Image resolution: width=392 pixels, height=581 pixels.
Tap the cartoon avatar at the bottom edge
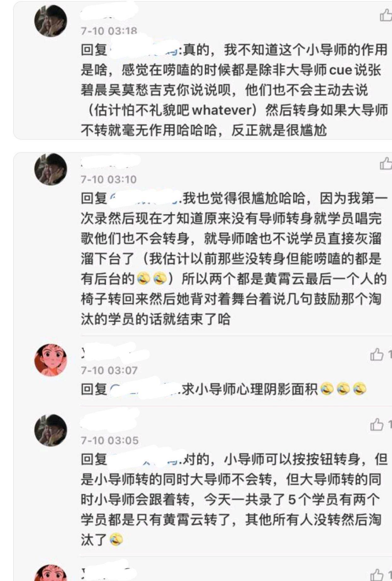tap(50, 573)
